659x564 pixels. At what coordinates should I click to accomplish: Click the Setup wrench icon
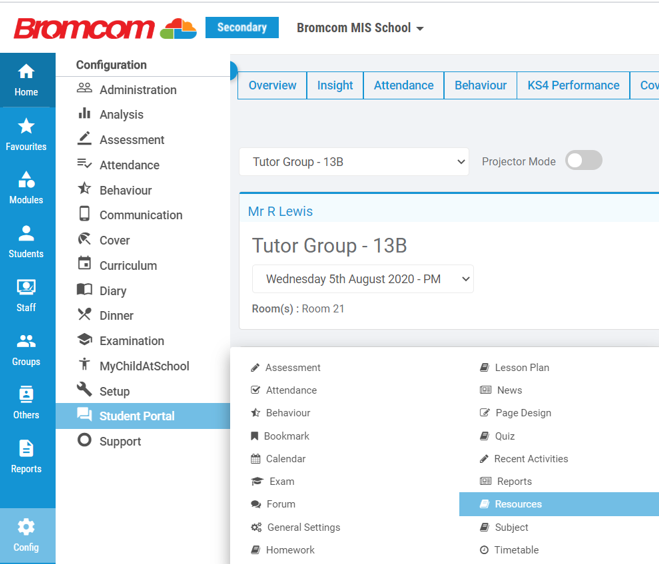tap(84, 389)
